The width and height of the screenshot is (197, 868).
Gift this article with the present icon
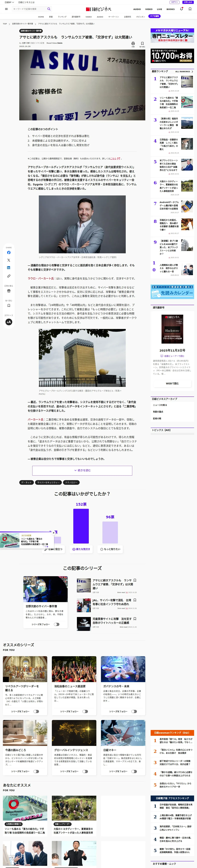click(9, 290)
